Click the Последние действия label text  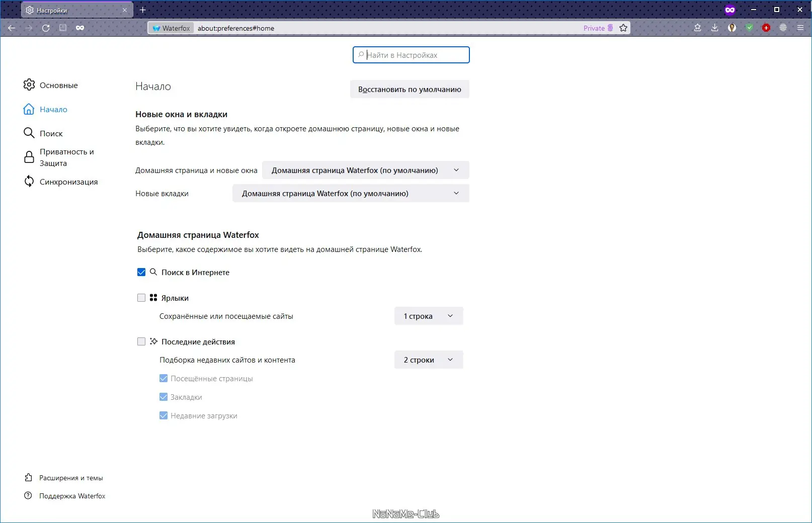coord(198,341)
